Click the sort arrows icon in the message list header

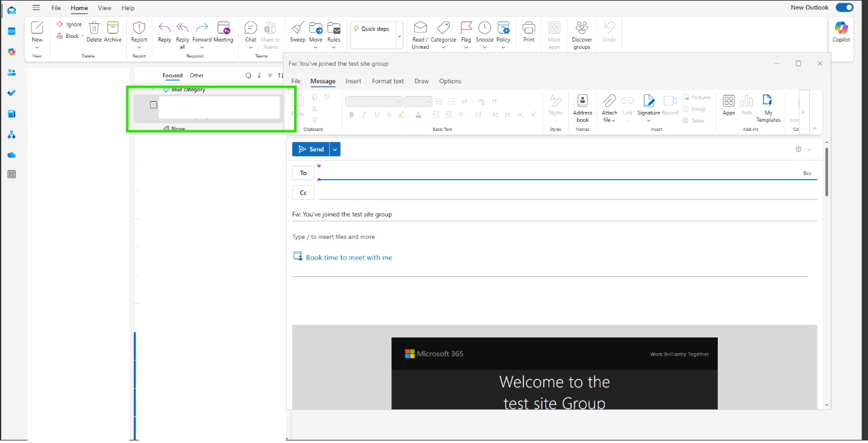281,75
